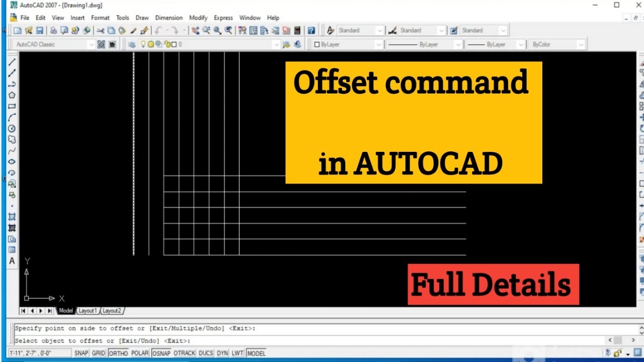Open AutoCAD Classic workspace dropdown

point(91,44)
